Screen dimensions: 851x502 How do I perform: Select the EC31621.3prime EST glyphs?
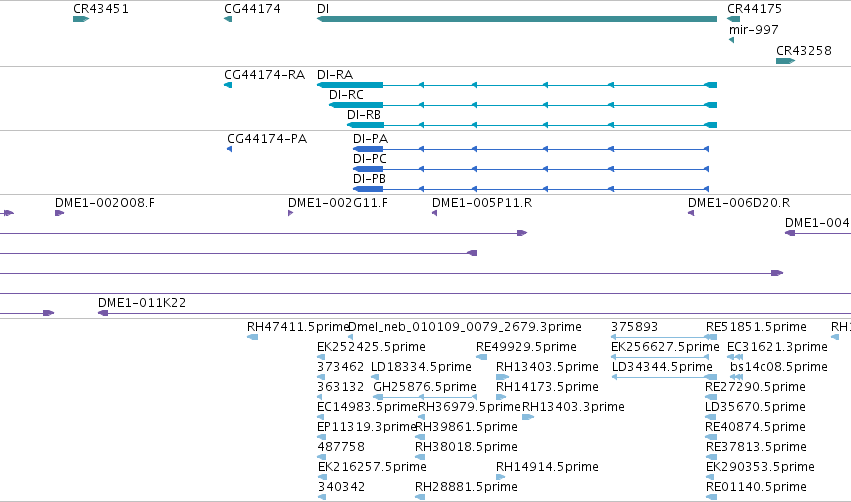click(x=735, y=357)
